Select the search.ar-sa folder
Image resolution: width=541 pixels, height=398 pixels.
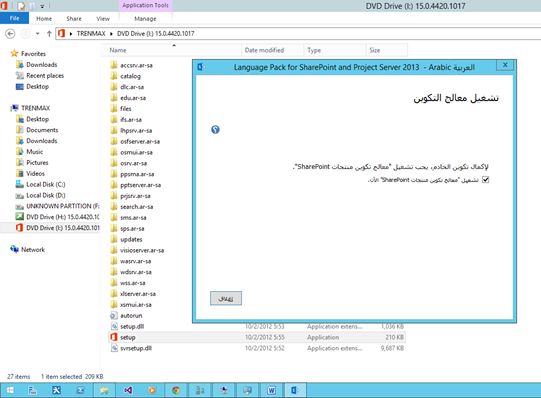coord(136,207)
